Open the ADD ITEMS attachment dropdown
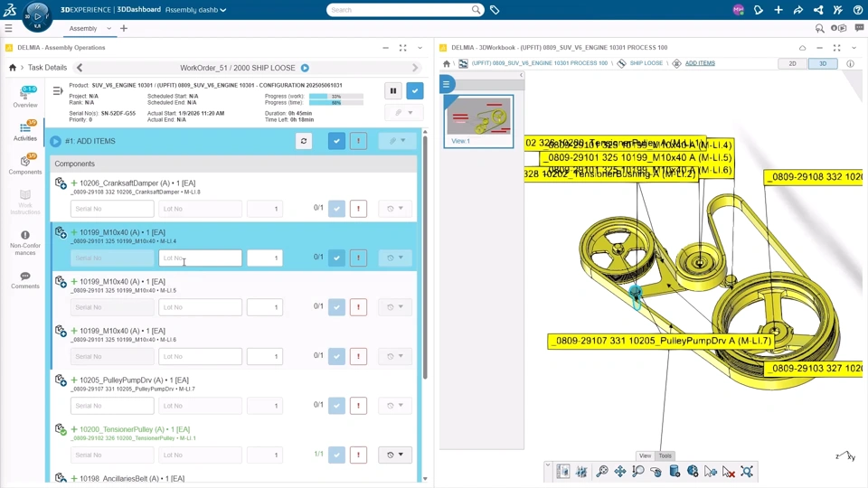 tap(398, 141)
